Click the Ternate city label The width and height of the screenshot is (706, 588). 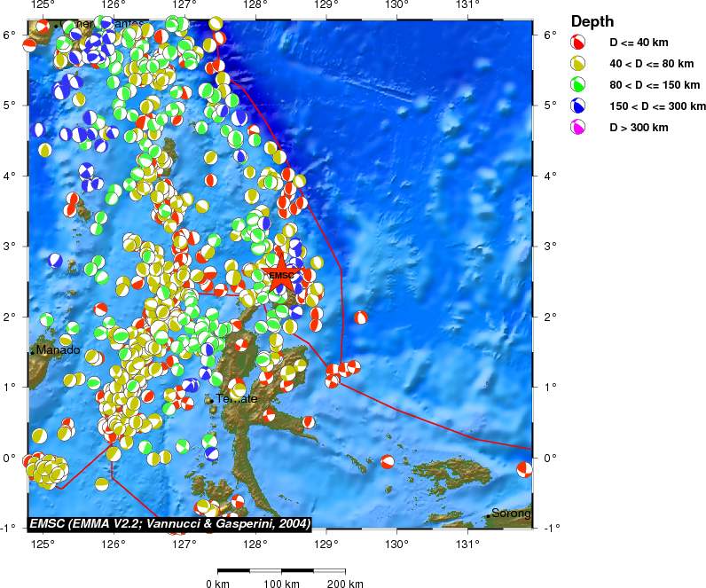(x=237, y=399)
